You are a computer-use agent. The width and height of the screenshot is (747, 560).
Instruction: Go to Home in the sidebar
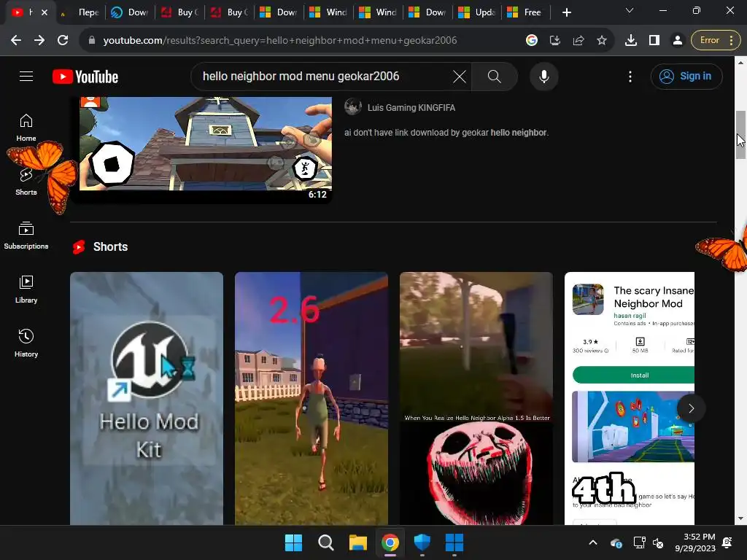pos(26,128)
